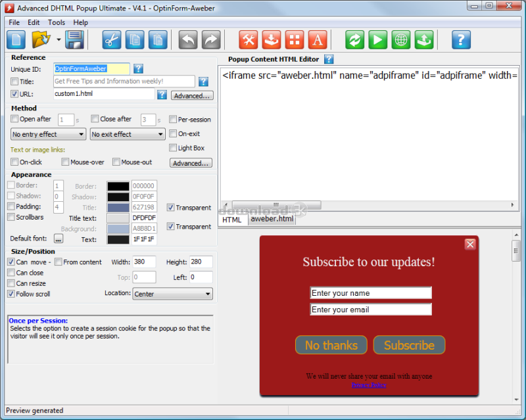The width and height of the screenshot is (526, 420).
Task: Undo the last action with the gray arrow
Action: coord(188,40)
